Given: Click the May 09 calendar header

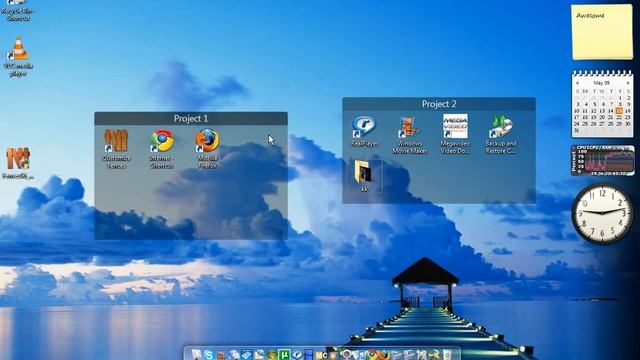Looking at the screenshot, I should (602, 83).
